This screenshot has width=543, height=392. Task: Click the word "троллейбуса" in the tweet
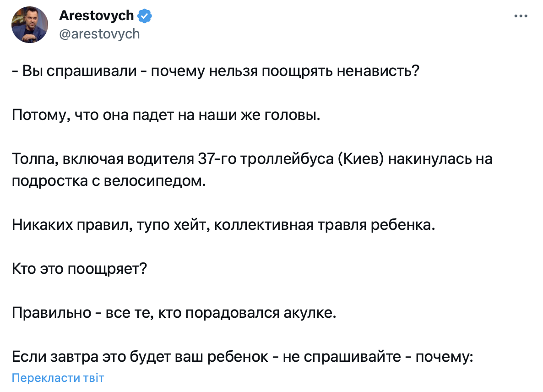(x=290, y=159)
